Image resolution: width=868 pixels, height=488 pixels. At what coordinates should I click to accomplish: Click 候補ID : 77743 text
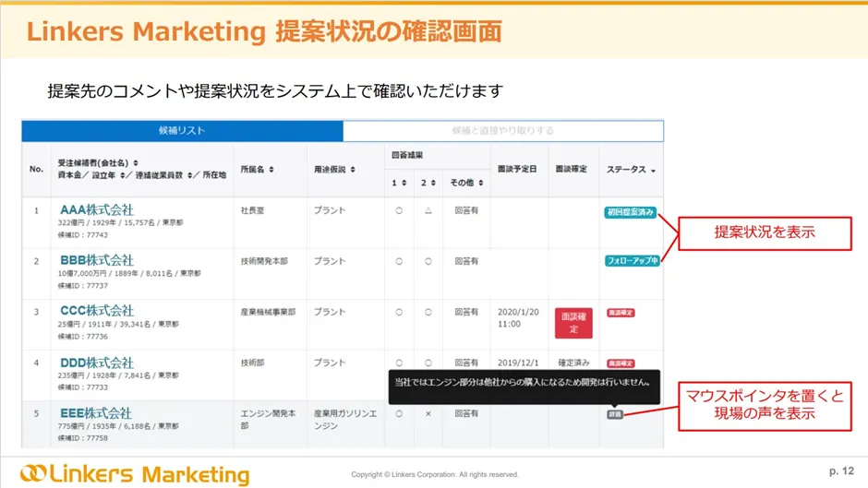(82, 234)
